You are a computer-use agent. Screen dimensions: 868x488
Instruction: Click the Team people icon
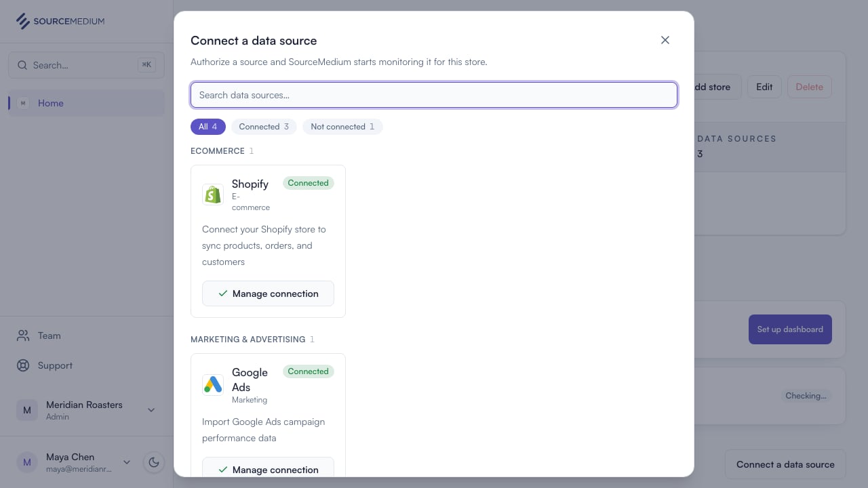pyautogui.click(x=23, y=335)
